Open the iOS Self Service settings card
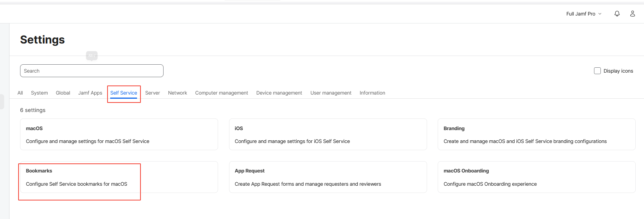This screenshot has height=219, width=644. coord(328,134)
